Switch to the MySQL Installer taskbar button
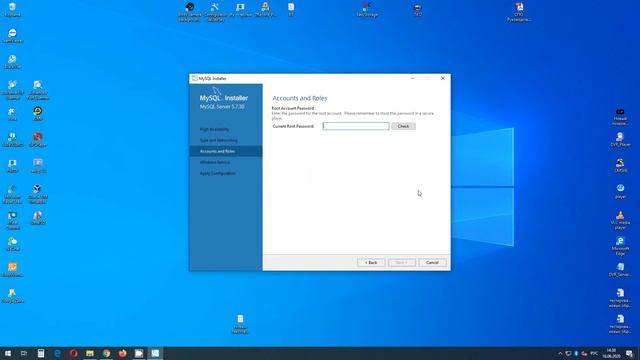This screenshot has width=640, height=360. tap(155, 353)
